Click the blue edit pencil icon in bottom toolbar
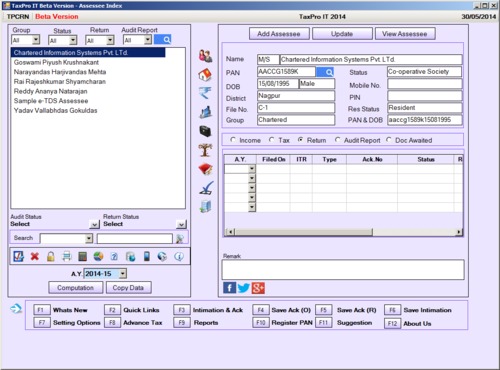Image resolution: width=500 pixels, height=370 pixels. coord(19,256)
